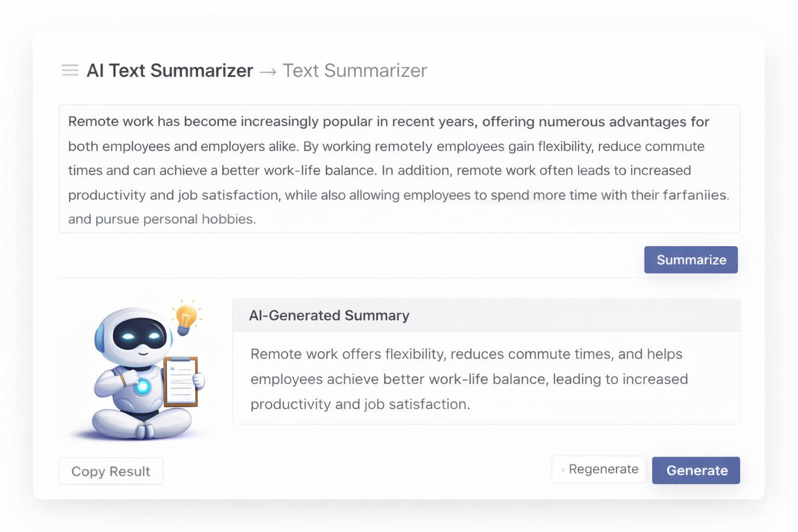
Task: Select the generated summary text
Action: 468,378
